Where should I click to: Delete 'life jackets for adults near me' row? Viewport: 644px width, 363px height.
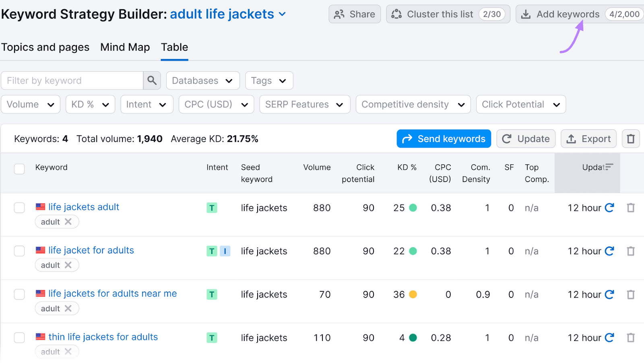point(631,295)
